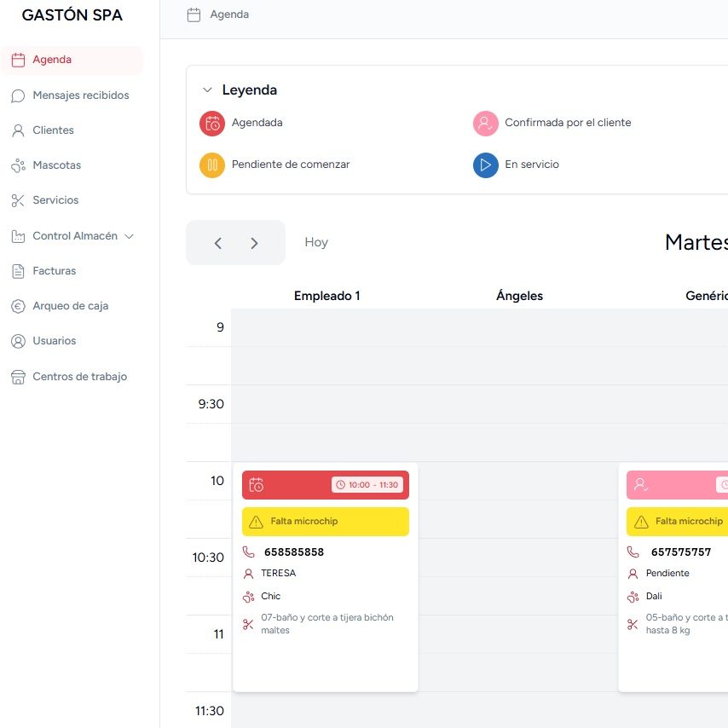Go to previous day with left arrow
Viewport: 728px width, 728px height.
pos(218,243)
